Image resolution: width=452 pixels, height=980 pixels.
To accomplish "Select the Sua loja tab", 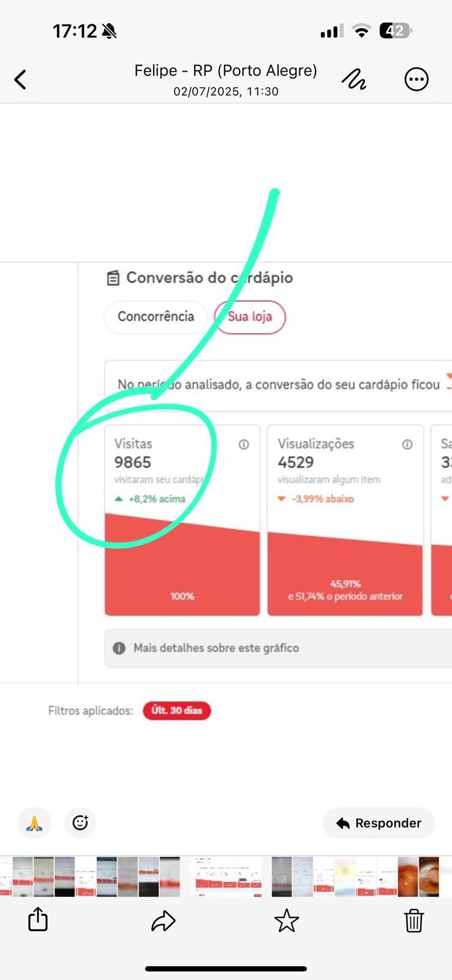I will (250, 317).
